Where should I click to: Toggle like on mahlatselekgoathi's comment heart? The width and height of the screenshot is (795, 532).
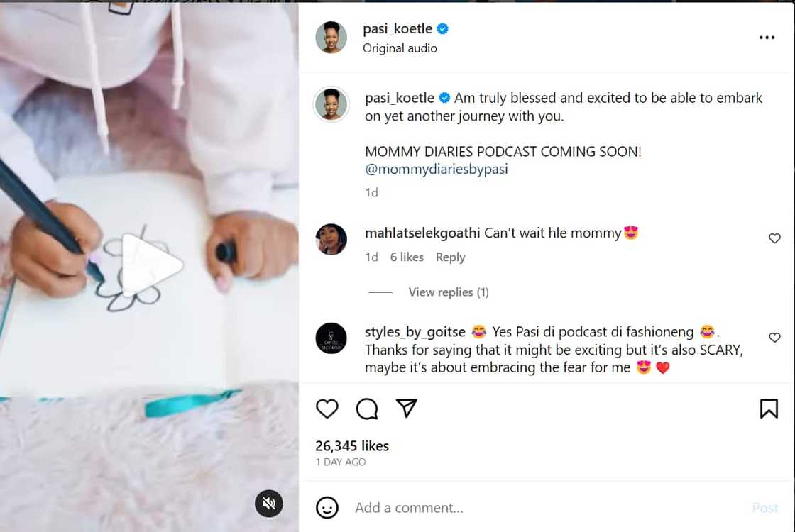tap(774, 238)
